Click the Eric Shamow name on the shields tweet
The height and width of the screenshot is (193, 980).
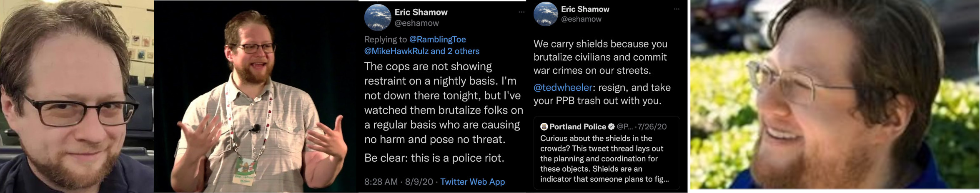pyautogui.click(x=585, y=9)
